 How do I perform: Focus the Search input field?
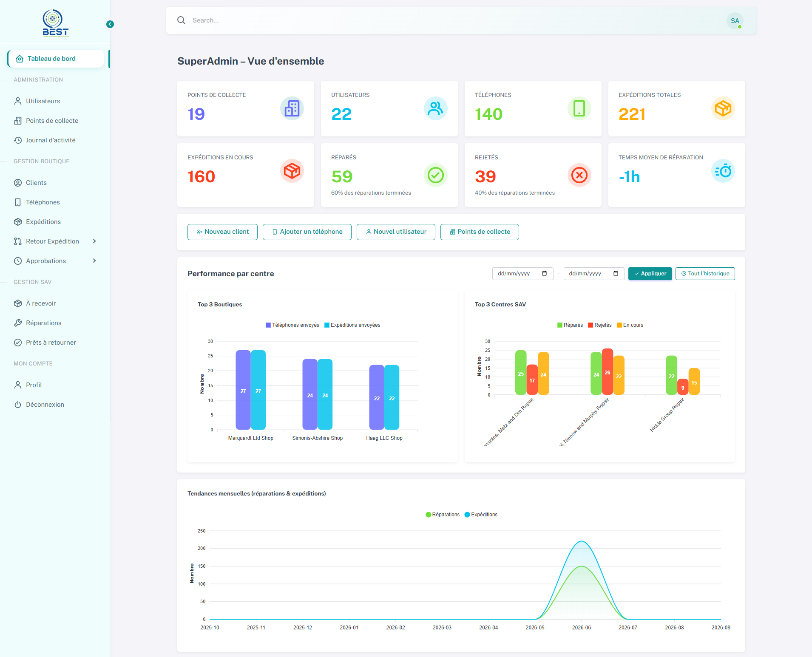click(455, 20)
